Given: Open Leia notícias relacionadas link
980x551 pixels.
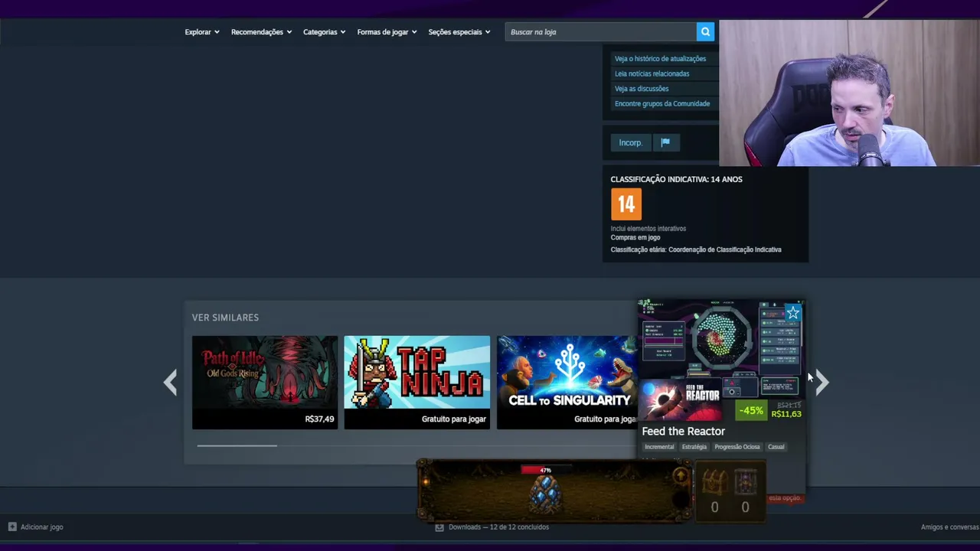Looking at the screenshot, I should tap(652, 73).
